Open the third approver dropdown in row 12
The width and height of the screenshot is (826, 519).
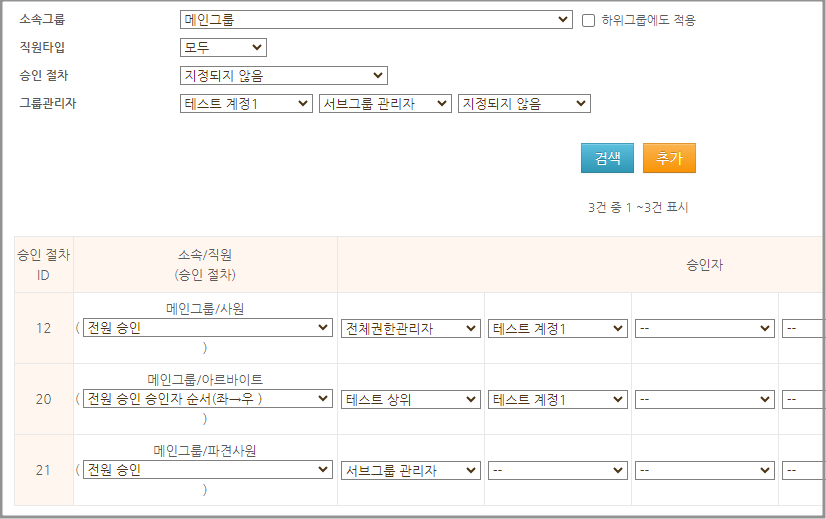click(704, 328)
